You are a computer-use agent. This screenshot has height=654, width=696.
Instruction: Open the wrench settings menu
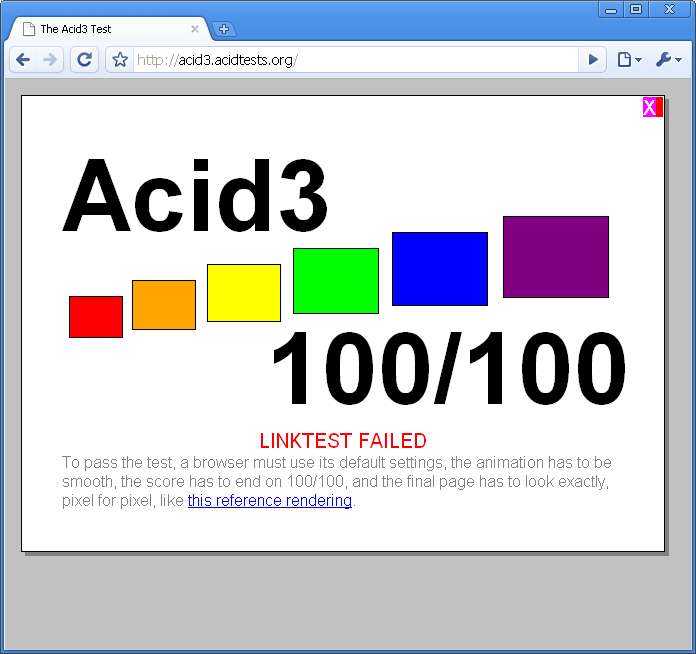point(668,59)
